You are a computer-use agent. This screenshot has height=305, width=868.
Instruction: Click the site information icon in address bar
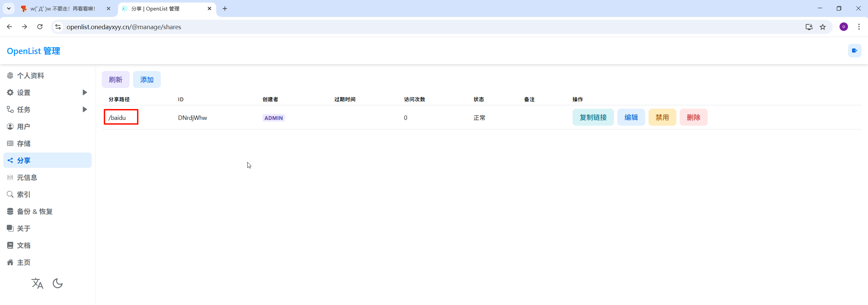pos(58,27)
